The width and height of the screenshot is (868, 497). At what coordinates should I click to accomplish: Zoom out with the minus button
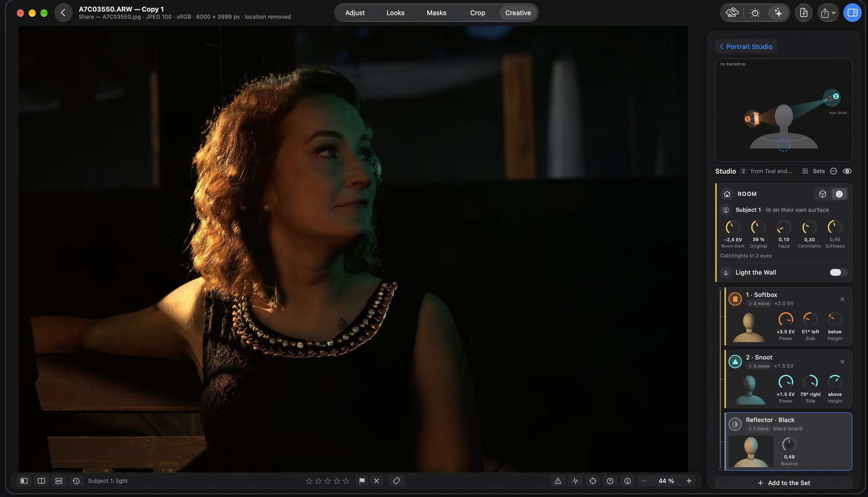644,481
